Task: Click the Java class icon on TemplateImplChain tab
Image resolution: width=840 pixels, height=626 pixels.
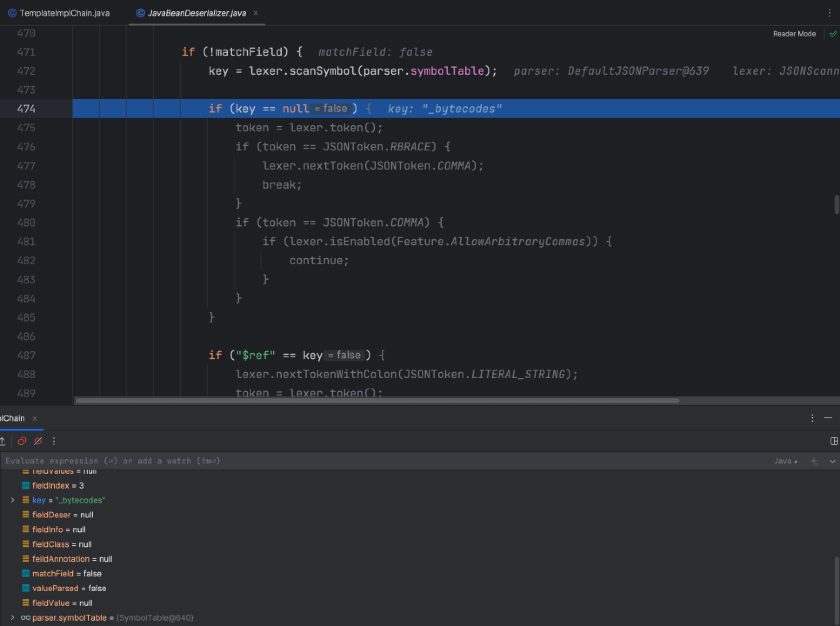Action: click(12, 13)
